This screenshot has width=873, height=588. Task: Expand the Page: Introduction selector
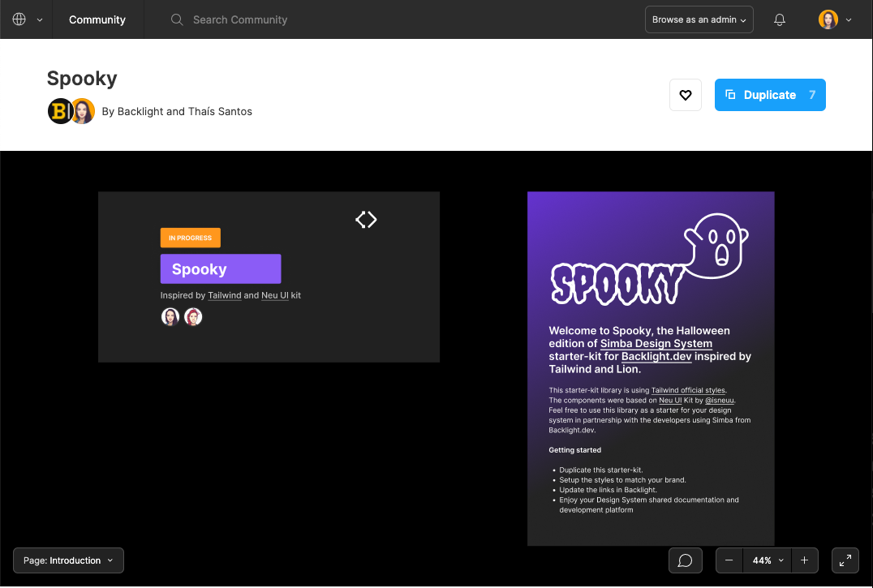coord(68,560)
